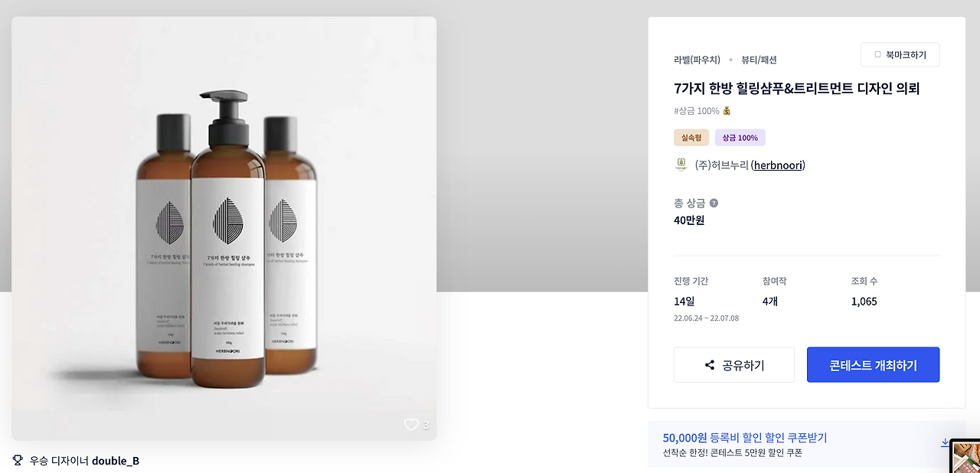Click the herbnoori company emblem icon

(681, 165)
